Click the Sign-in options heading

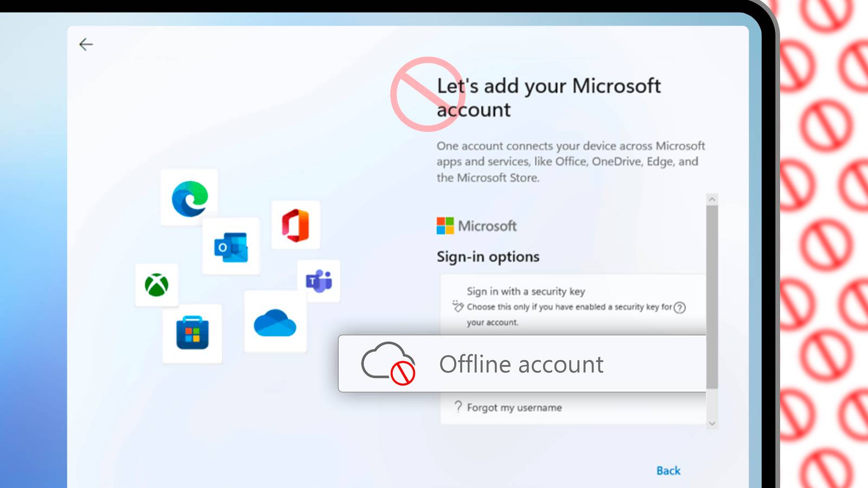(x=488, y=257)
